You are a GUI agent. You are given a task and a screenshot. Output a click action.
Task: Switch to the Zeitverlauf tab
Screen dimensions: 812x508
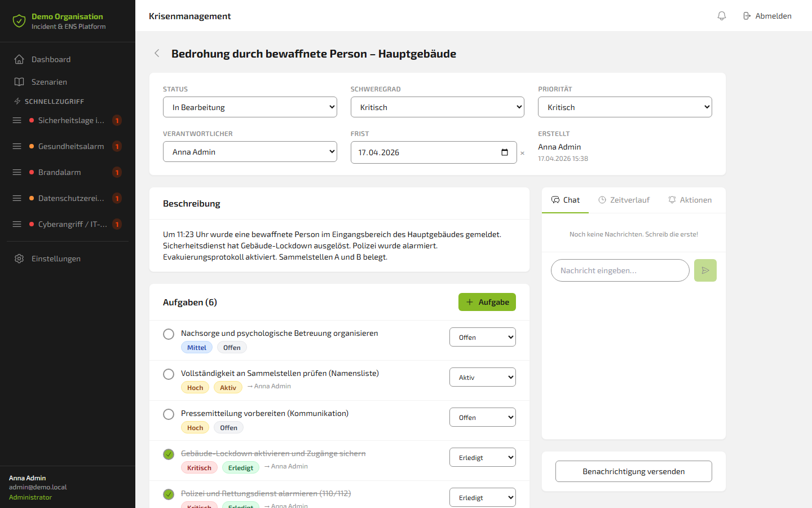pos(624,200)
